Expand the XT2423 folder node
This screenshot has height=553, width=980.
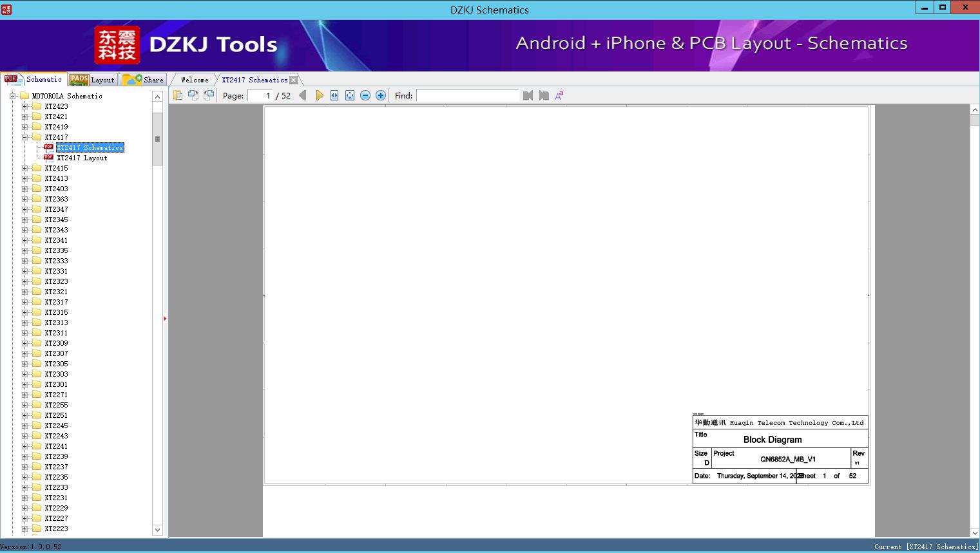24,106
